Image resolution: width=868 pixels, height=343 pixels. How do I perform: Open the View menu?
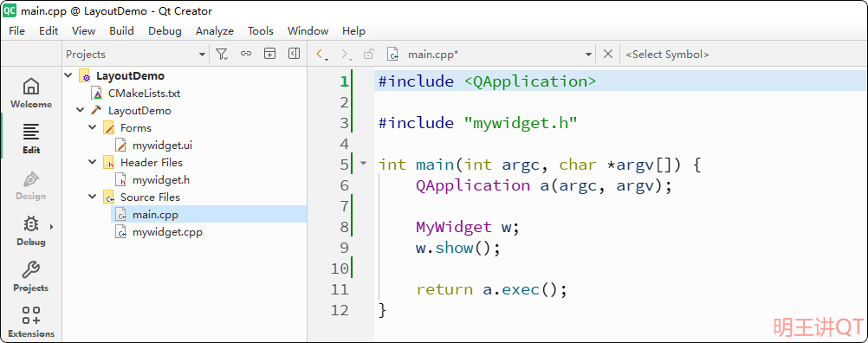[x=83, y=31]
